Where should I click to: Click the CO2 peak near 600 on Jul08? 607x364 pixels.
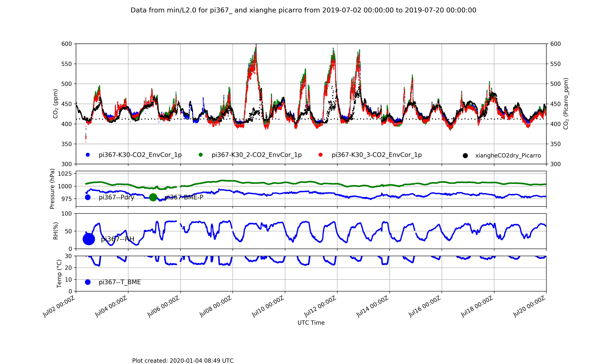coord(256,45)
